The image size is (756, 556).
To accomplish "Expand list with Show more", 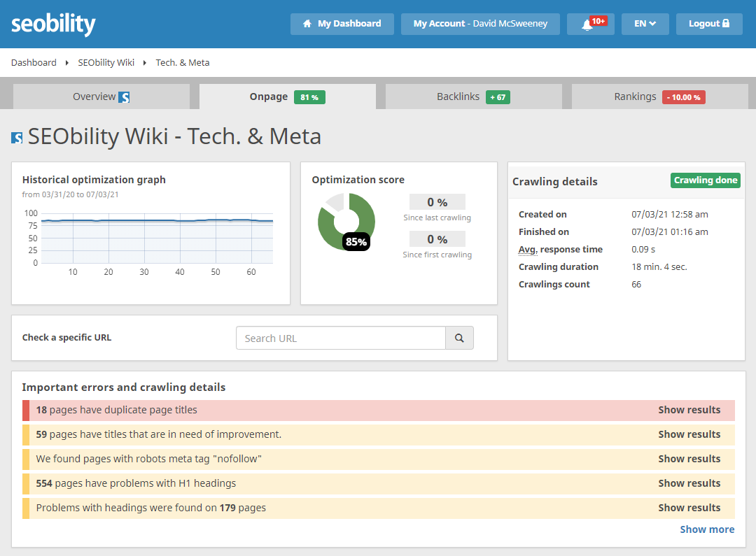I will point(707,529).
